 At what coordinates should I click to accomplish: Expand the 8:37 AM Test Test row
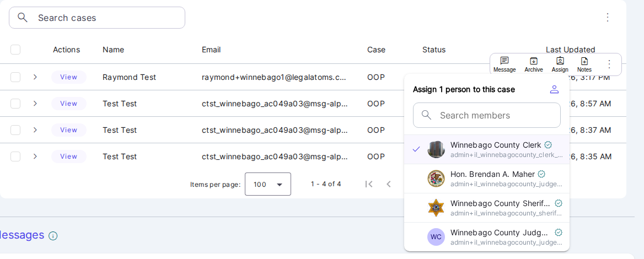click(x=35, y=129)
